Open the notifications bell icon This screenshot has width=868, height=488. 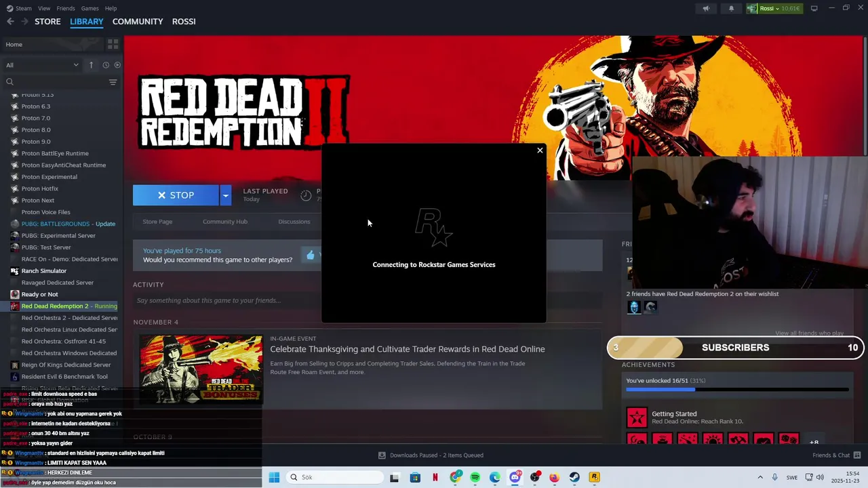tap(731, 8)
